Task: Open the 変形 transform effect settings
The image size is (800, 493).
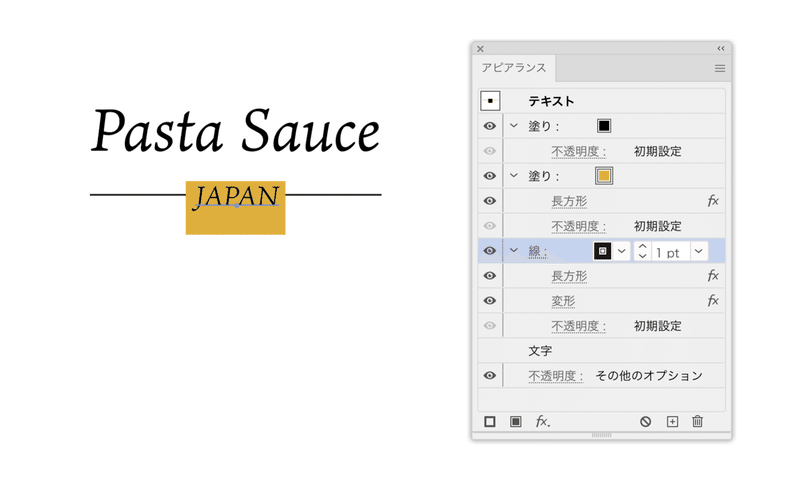Action: pos(563,302)
